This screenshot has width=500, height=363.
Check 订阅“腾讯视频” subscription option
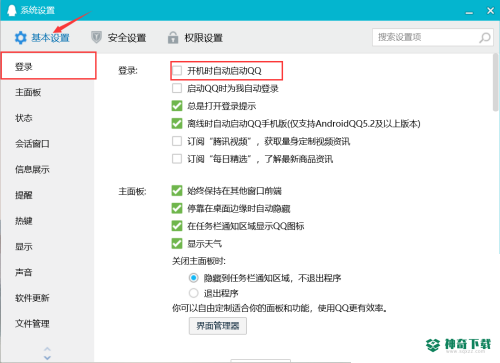coord(177,141)
